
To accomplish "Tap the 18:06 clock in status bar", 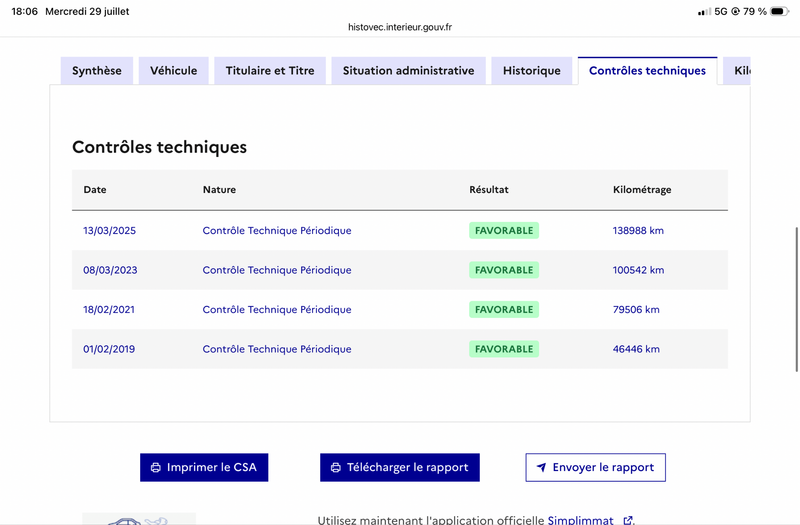I will (24, 11).
